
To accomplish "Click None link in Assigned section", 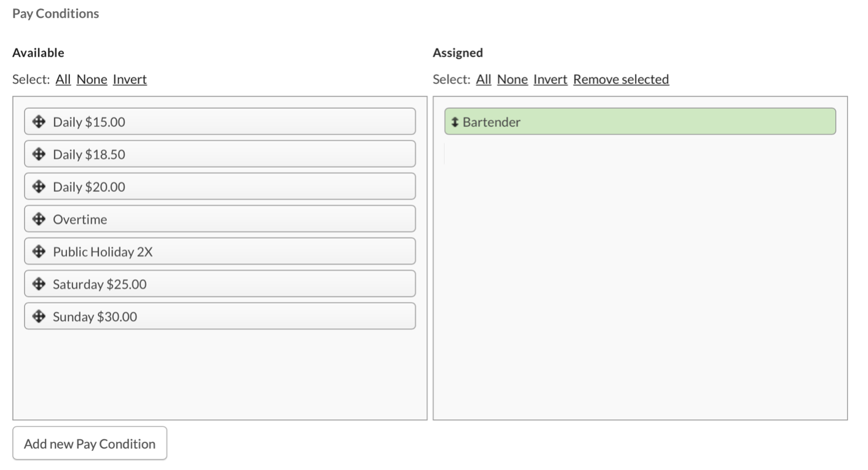I will (512, 79).
